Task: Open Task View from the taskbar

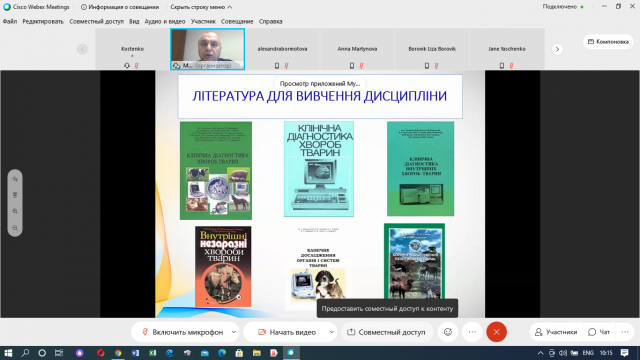Action: 59,353
